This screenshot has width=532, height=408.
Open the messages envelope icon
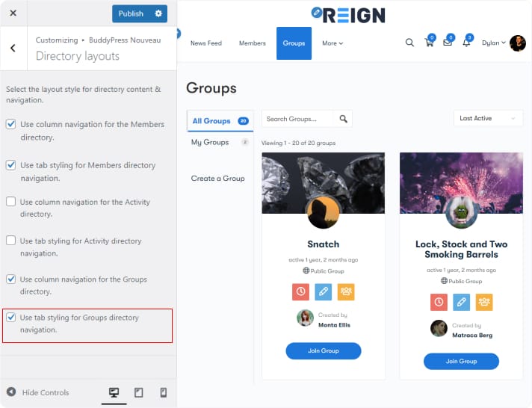pyautogui.click(x=448, y=43)
